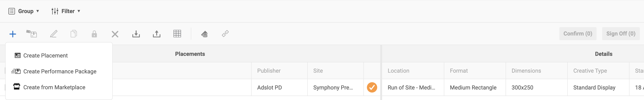The width and height of the screenshot is (644, 100).
Task: Click the X delete icon
Action: [x=115, y=34]
